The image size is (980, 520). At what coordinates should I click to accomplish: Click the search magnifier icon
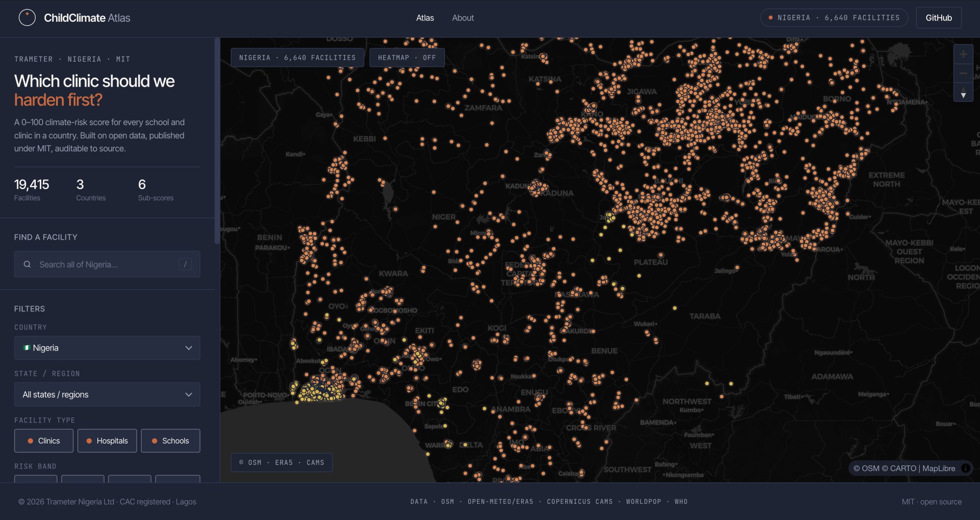click(x=27, y=264)
